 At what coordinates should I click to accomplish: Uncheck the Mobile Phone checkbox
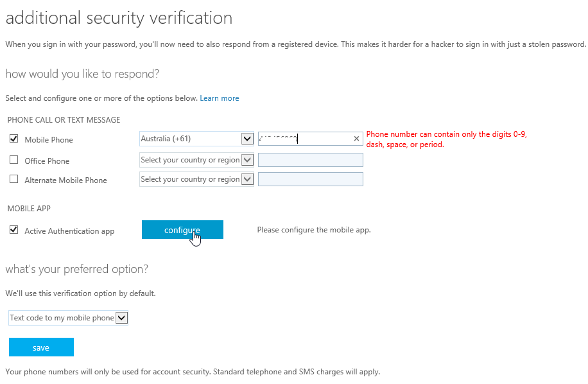point(13,139)
